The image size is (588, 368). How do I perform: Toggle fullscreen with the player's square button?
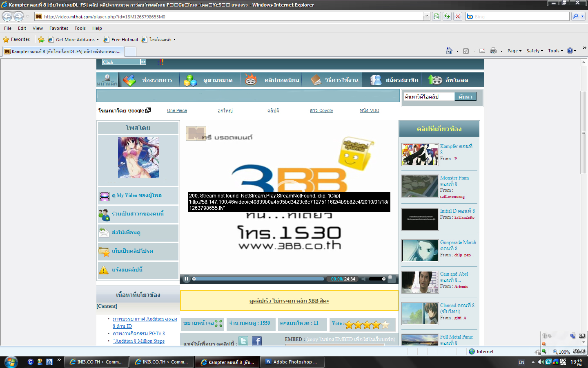pos(391,279)
